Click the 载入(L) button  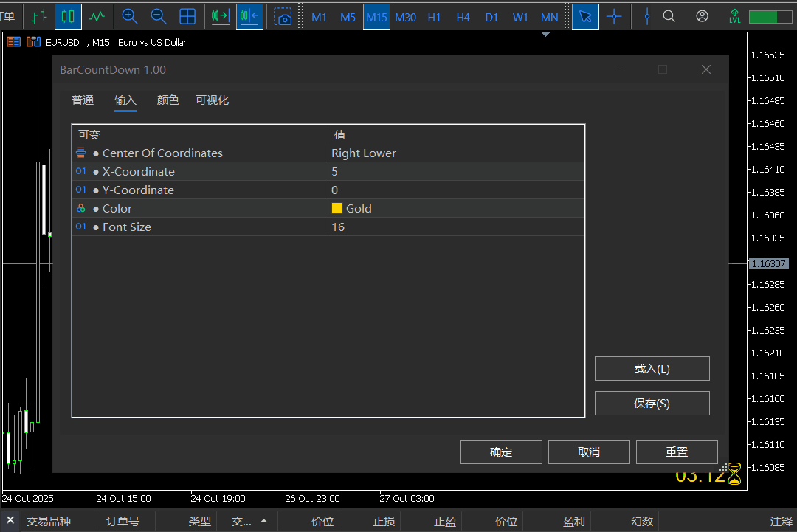tap(652, 368)
